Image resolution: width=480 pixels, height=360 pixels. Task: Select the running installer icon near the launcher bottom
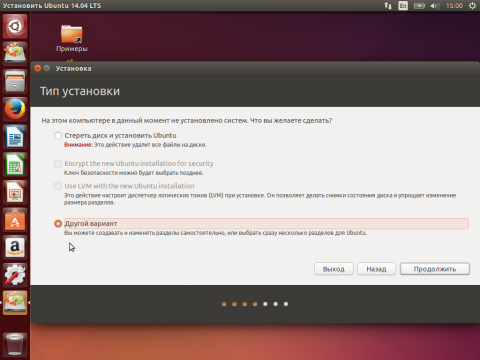point(15,303)
